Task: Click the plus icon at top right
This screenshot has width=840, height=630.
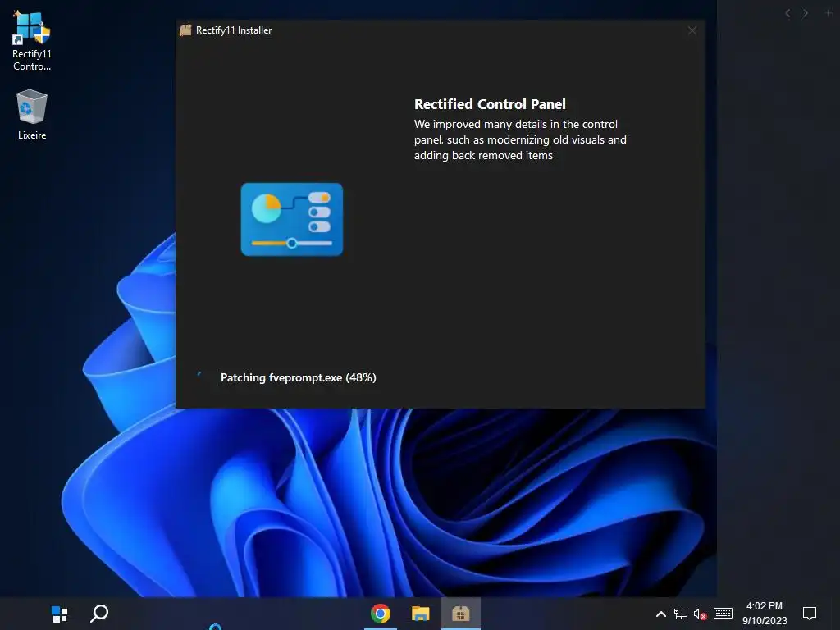Action: (829, 13)
